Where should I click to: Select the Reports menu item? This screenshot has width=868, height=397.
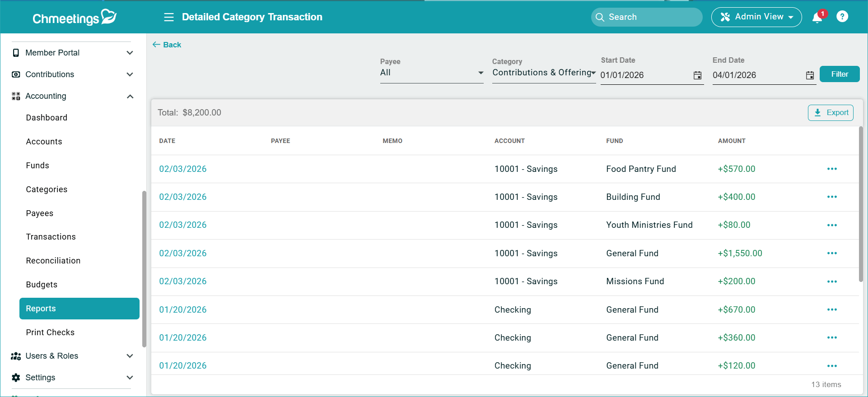pos(79,309)
